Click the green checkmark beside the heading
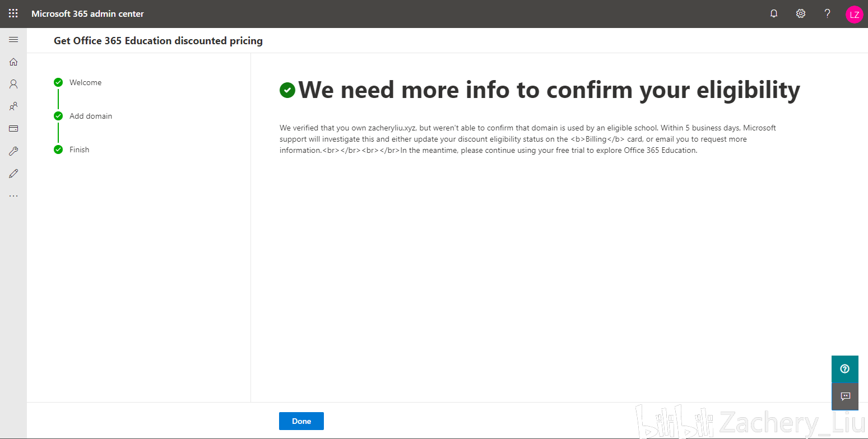Image resolution: width=868 pixels, height=439 pixels. (x=287, y=90)
